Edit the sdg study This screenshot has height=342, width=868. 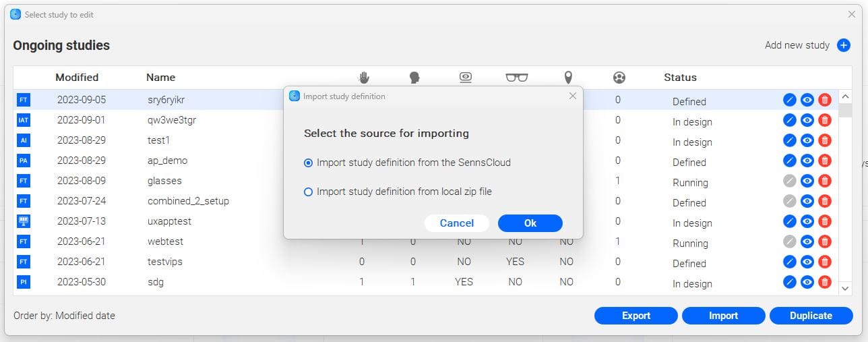click(790, 282)
